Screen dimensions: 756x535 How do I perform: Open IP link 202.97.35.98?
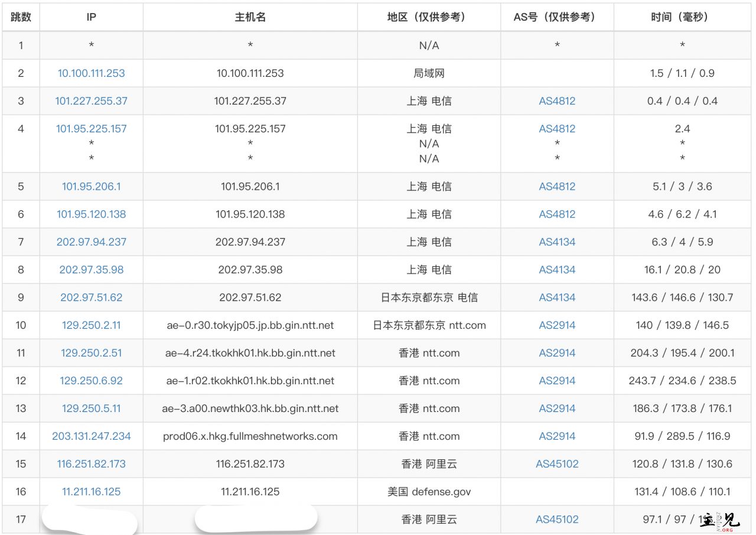[92, 270]
